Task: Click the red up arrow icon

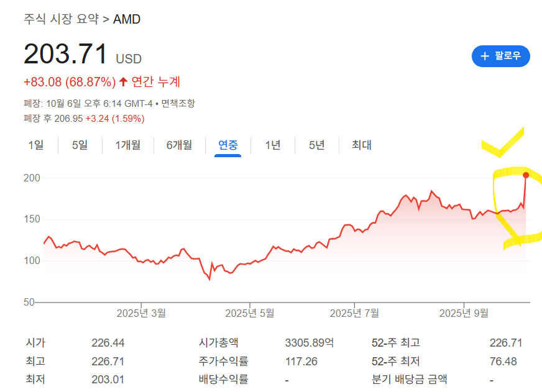Action: pyautogui.click(x=123, y=81)
